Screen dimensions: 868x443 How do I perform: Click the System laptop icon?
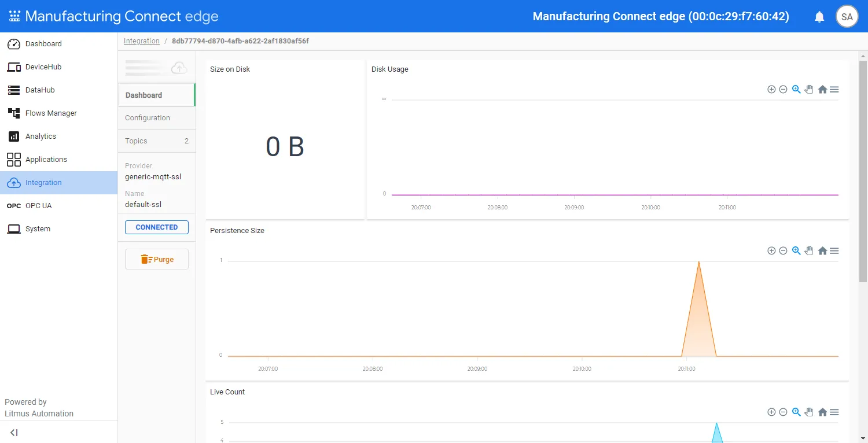coord(14,229)
